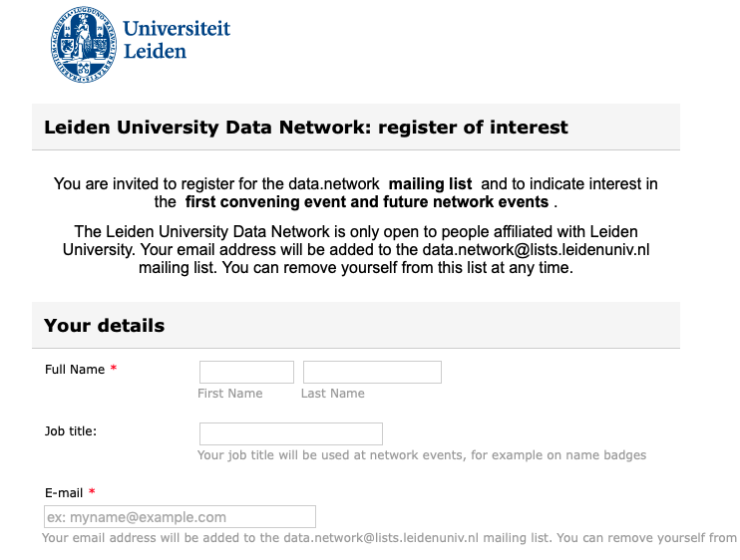Click the bold first convening event text
740x560 pixels.
click(x=367, y=201)
